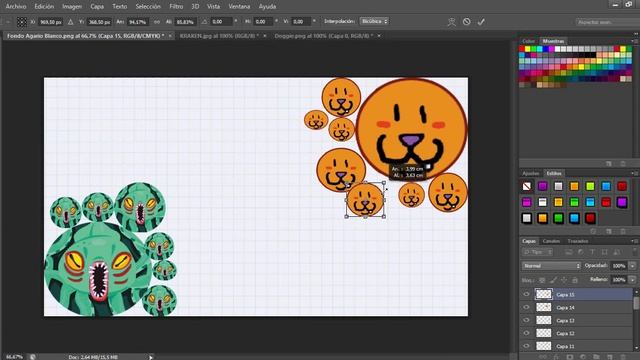The height and width of the screenshot is (360, 640).
Task: Toggle lock transparent pixels icon
Action: 542,280
